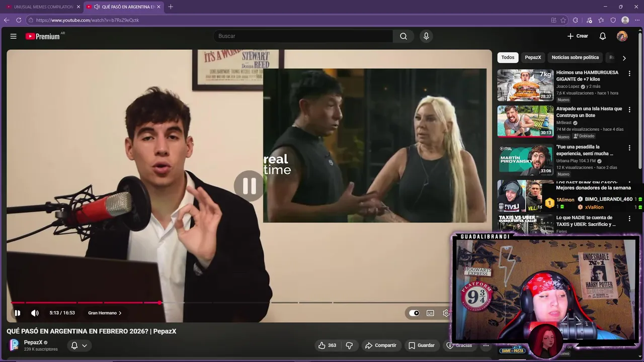This screenshot has height=362, width=644.
Task: Add page to favorites star icon
Action: (563, 20)
